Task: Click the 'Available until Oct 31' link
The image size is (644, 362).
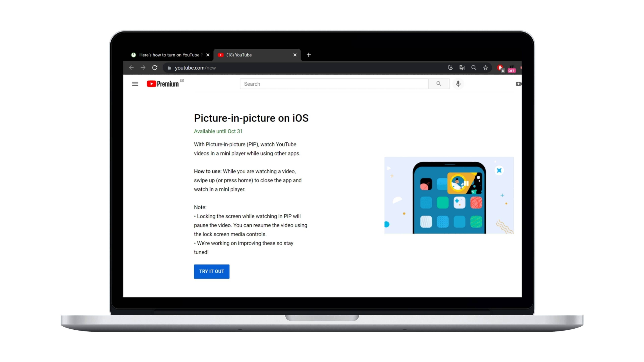Action: click(218, 131)
